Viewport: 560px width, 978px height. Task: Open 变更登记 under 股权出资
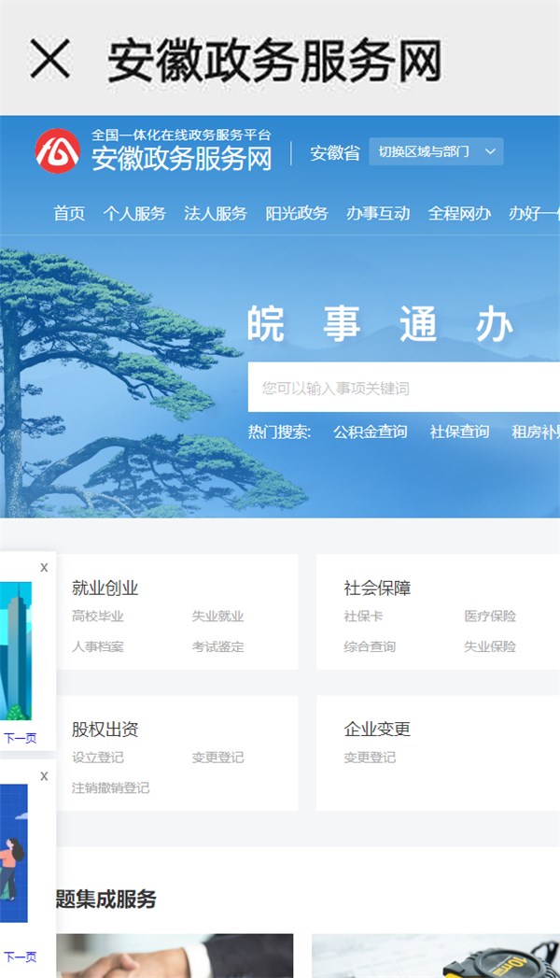click(x=218, y=758)
